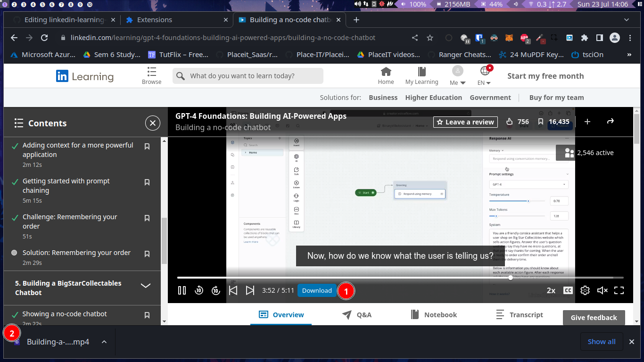The height and width of the screenshot is (362, 644).
Task: Bookmark 'Challenge: Remembering your order'
Action: click(x=147, y=218)
